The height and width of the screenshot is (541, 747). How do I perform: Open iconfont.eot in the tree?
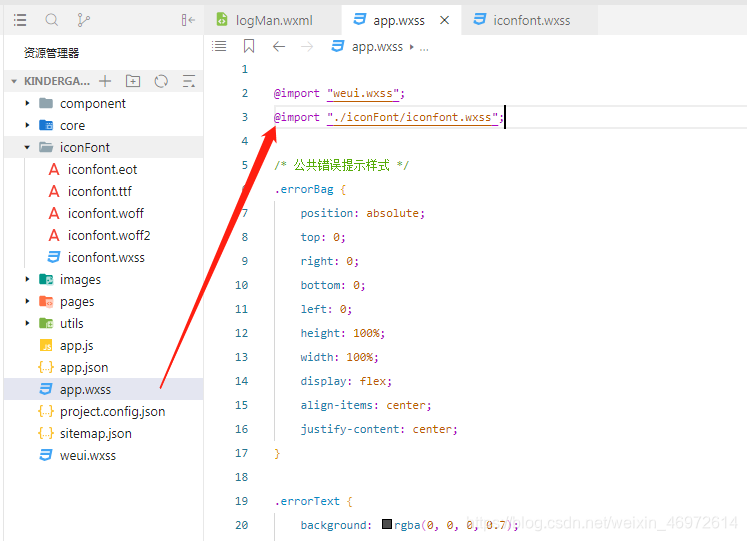[x=102, y=170]
